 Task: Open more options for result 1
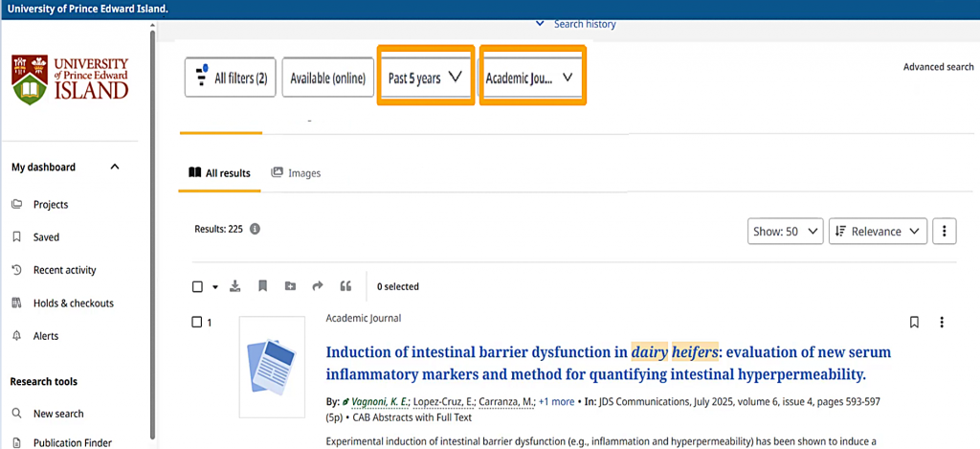(942, 323)
